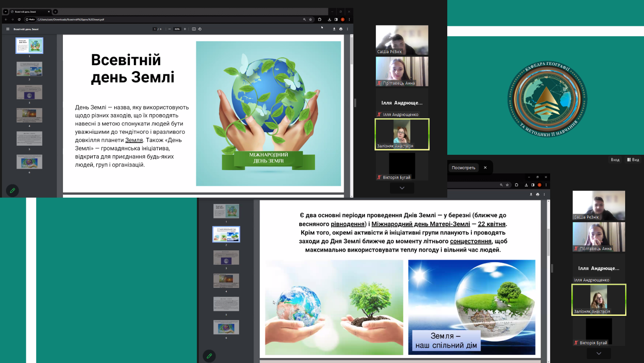
Task: Bookmark the page via star in title-slide window
Action: point(310,19)
